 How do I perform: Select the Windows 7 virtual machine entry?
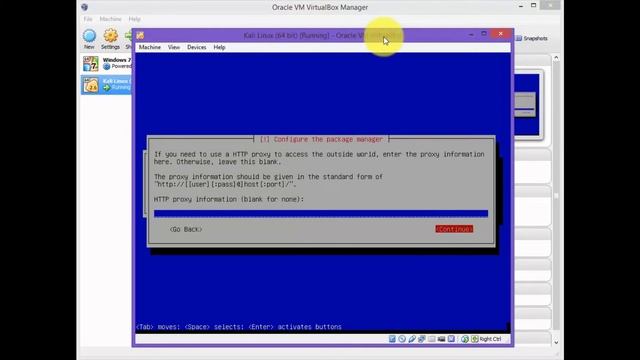pyautogui.click(x=107, y=64)
